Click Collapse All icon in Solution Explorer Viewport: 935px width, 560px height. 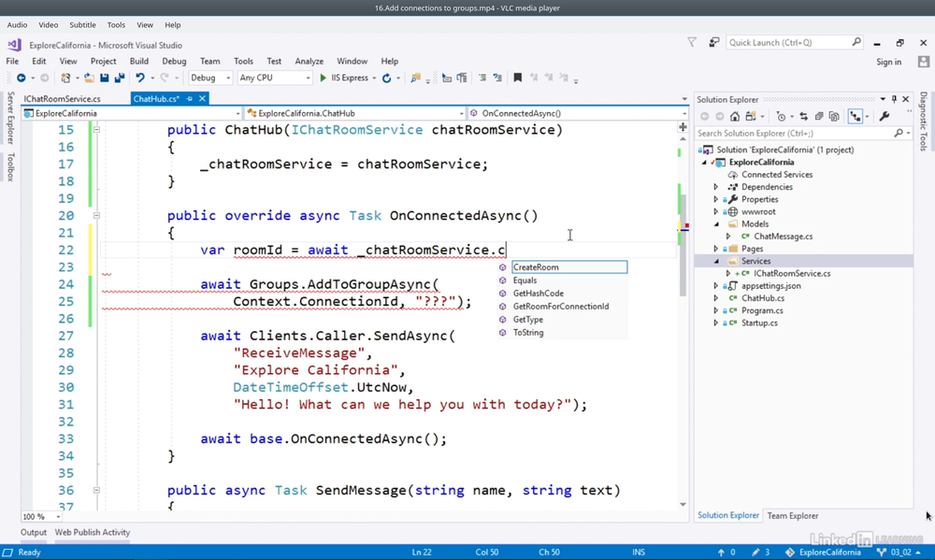pos(819,116)
